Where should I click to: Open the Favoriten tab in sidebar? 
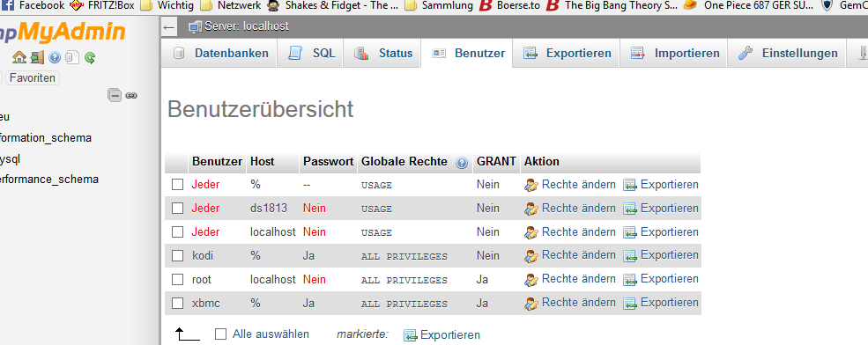pos(32,78)
